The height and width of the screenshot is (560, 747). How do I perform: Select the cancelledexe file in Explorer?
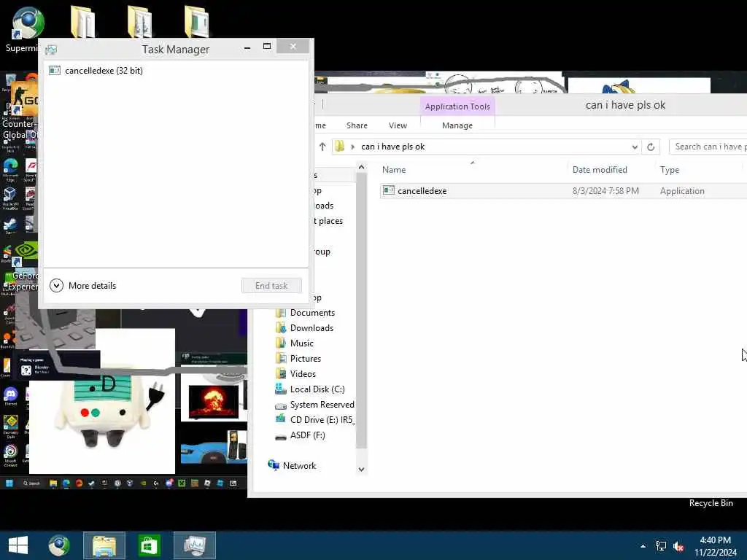422,191
